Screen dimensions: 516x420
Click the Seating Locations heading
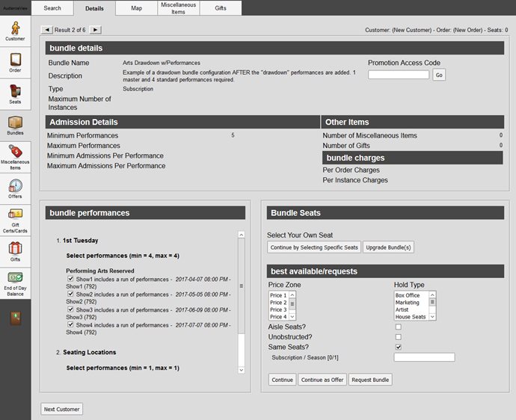(90, 352)
